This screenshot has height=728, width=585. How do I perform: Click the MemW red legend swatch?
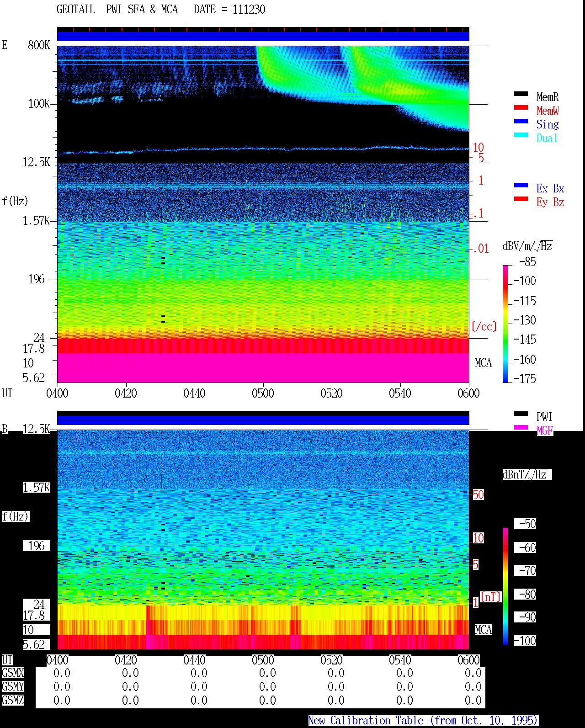click(521, 107)
